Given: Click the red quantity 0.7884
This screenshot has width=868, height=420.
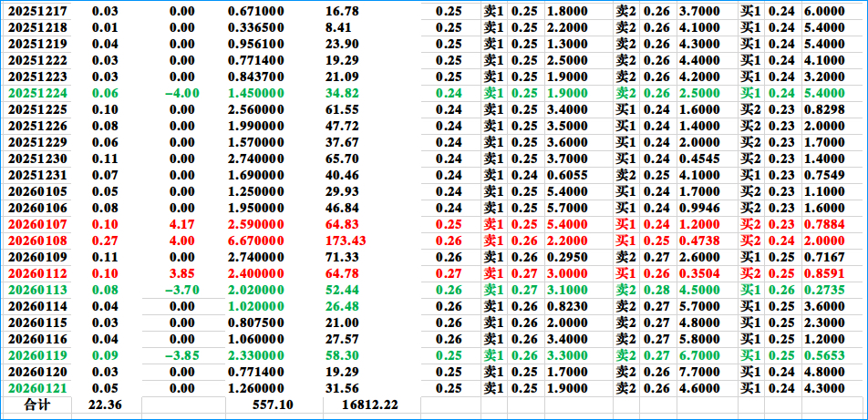Looking at the screenshot, I should pos(825,225).
